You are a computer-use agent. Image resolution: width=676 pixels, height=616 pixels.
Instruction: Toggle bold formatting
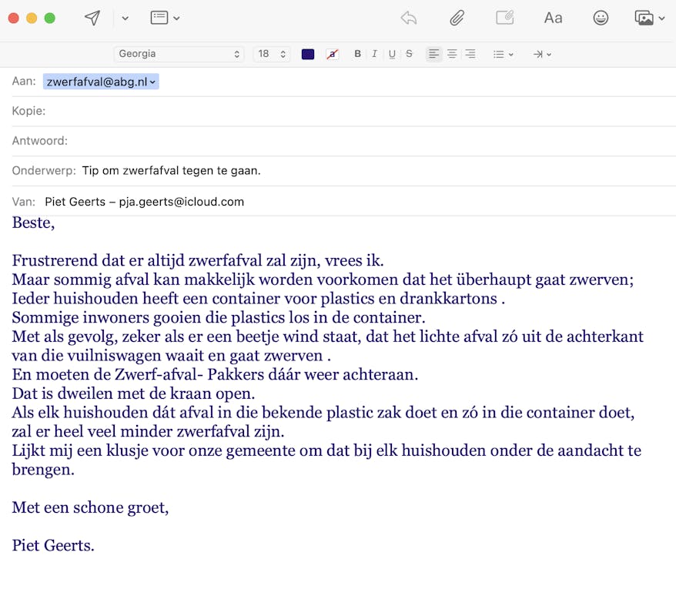(x=357, y=54)
